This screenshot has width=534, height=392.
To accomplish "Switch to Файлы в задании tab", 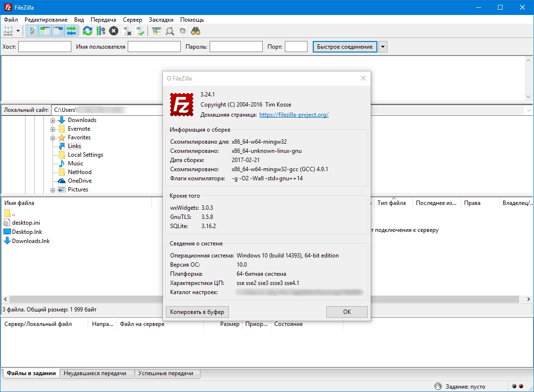I will (31, 373).
